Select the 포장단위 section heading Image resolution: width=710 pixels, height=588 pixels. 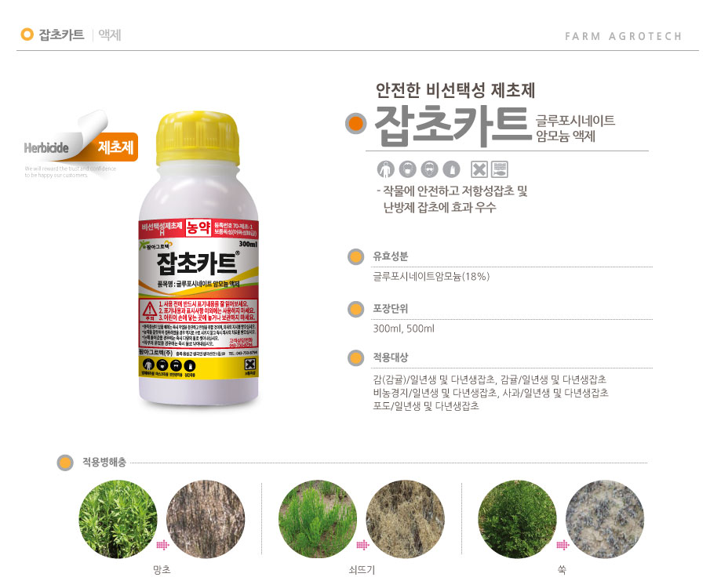pyautogui.click(x=391, y=309)
